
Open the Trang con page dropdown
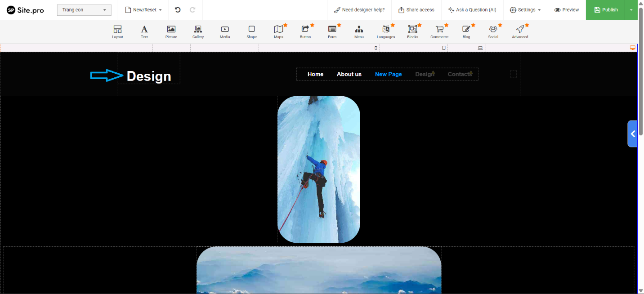click(x=84, y=10)
